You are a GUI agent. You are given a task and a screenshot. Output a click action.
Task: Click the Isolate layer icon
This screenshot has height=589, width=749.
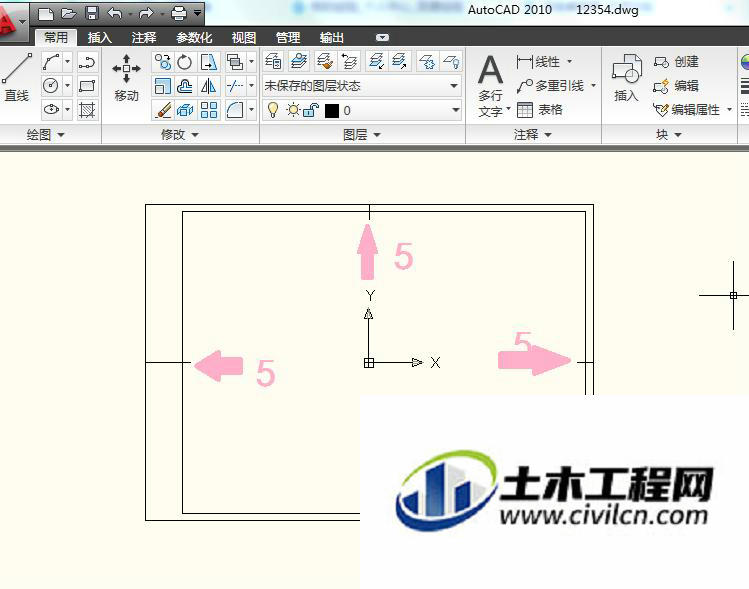tap(376, 61)
